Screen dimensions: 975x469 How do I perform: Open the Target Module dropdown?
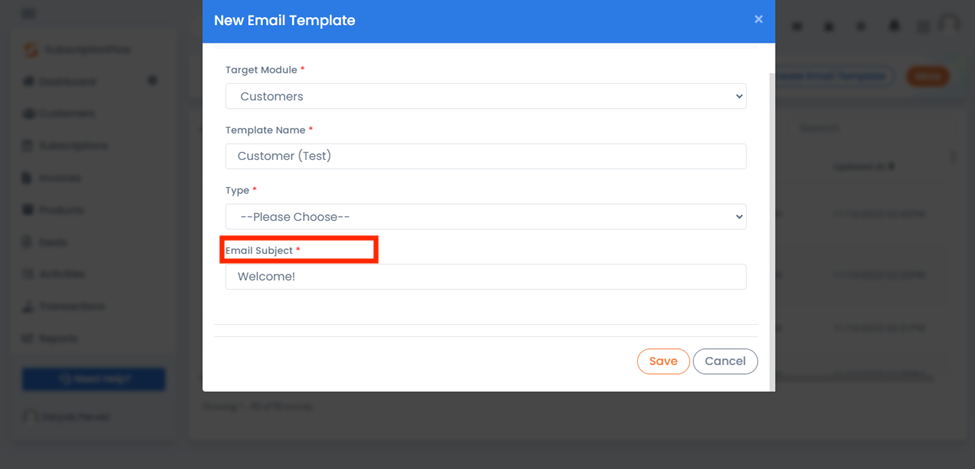[x=486, y=96]
